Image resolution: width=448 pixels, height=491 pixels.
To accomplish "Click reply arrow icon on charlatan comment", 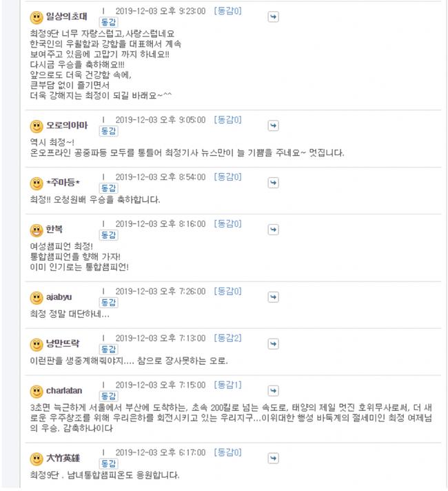I will [x=273, y=391].
